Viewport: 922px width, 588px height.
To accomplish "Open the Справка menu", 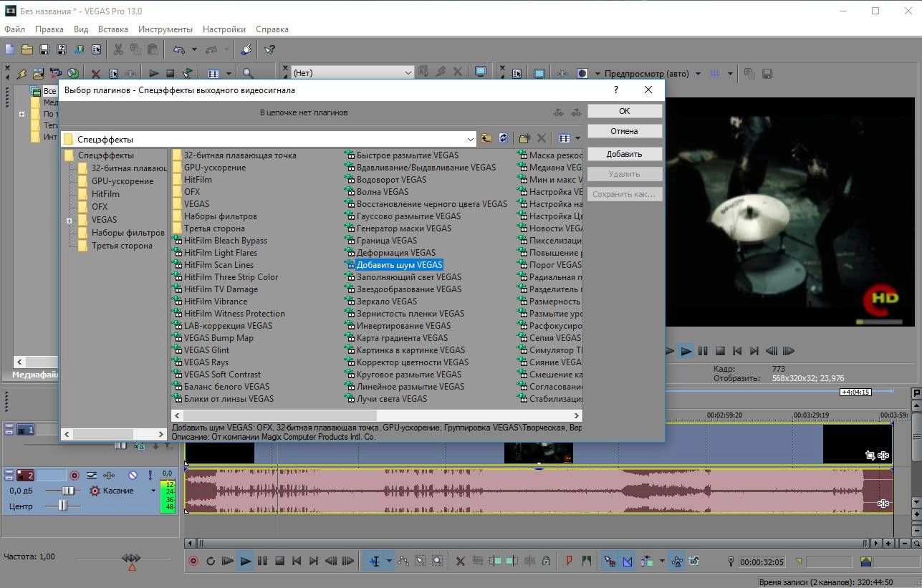I will click(x=272, y=29).
